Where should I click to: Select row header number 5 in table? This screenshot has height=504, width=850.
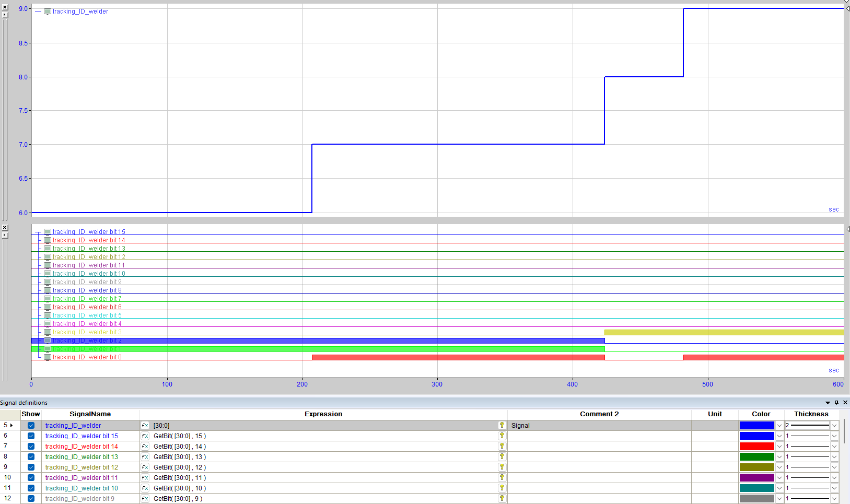click(10, 426)
